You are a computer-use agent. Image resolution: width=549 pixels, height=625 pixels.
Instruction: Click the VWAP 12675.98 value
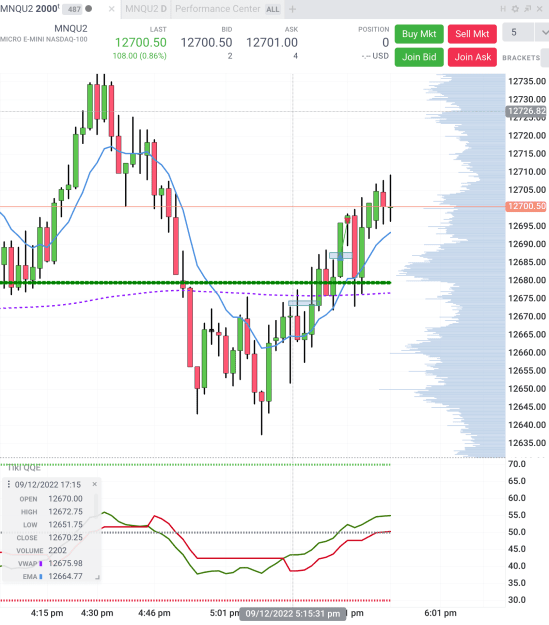tap(65, 563)
